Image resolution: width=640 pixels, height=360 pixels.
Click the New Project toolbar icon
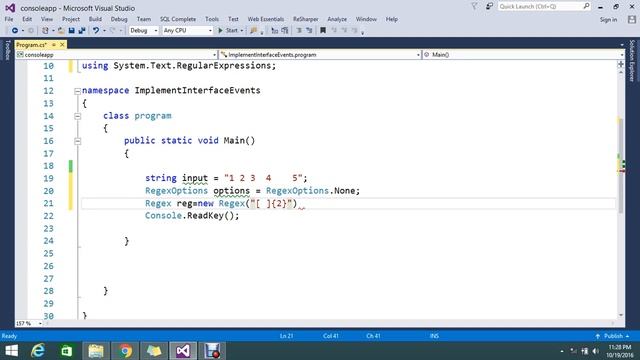click(45, 31)
